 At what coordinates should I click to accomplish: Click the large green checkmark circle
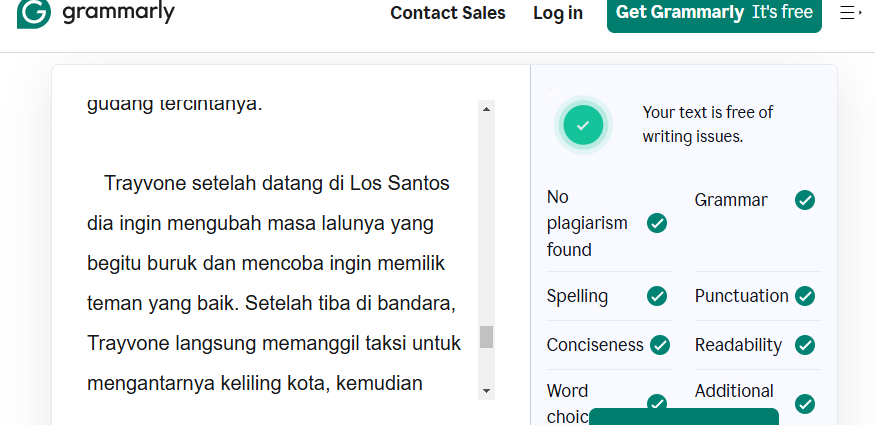[x=583, y=125]
